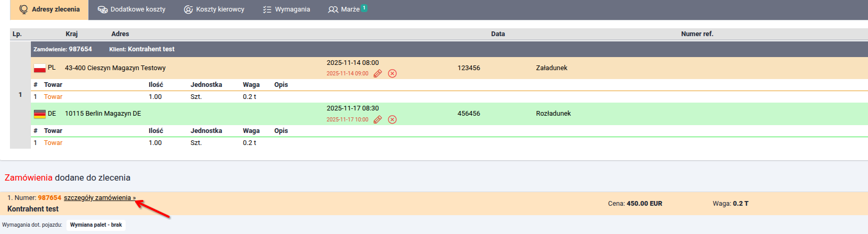Screen dimensions: 868x234
Task: Open the Koszty kierowcy tab
Action: coord(214,9)
